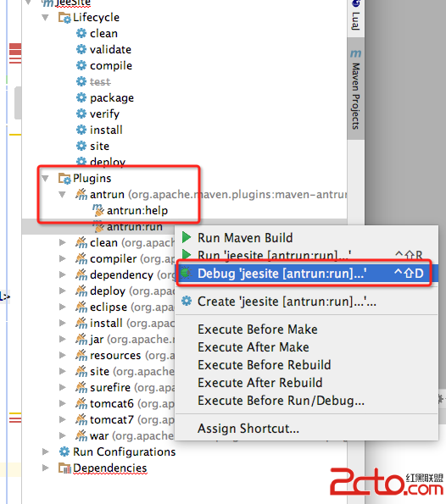Click the gear icon beside package
The width and height of the screenshot is (446, 504).
(x=81, y=97)
